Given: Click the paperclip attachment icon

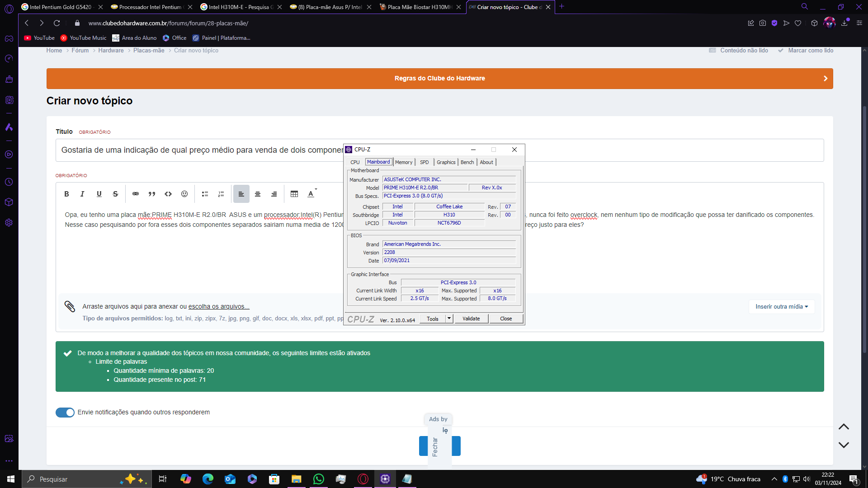Looking at the screenshot, I should [x=70, y=307].
